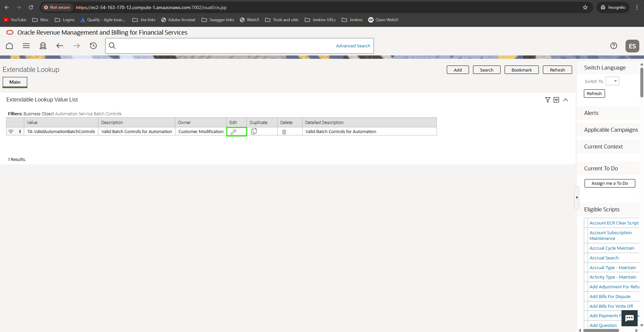Delete the TA-ValidAutomationBatchControls row via trash icon
This screenshot has height=332, width=644.
(284, 132)
